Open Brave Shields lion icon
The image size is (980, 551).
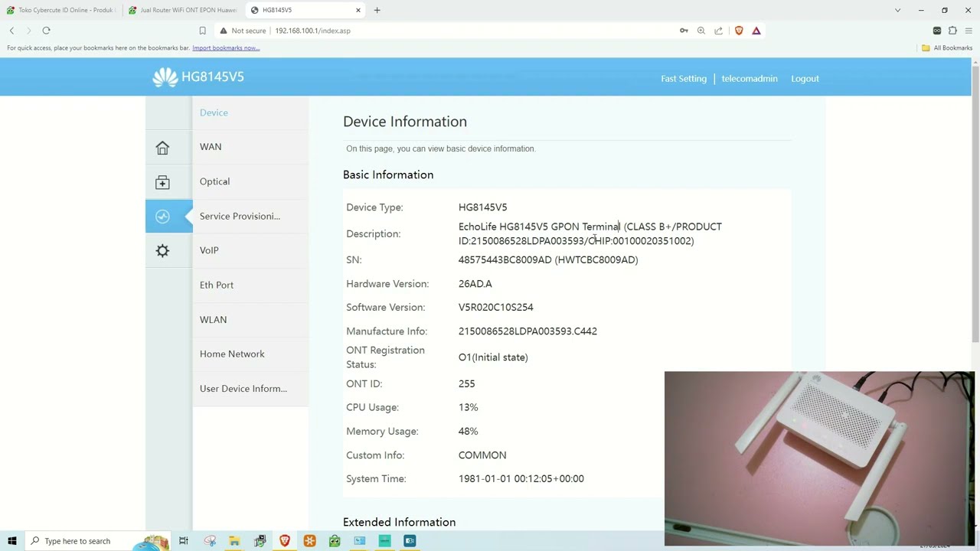tap(739, 31)
